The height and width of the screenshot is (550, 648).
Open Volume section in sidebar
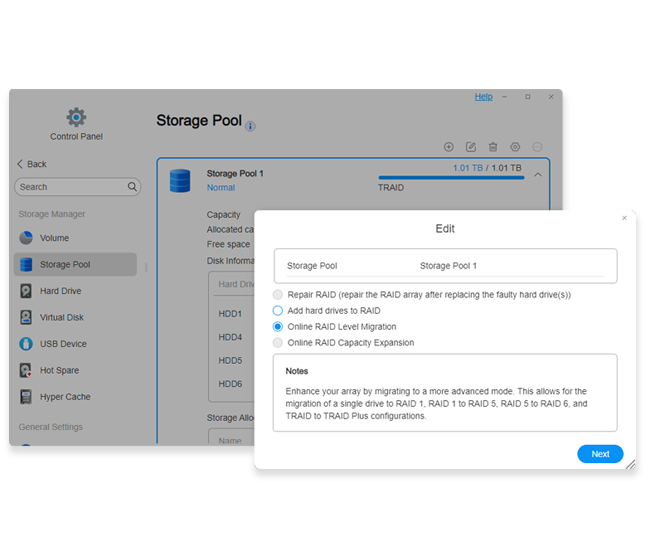click(x=54, y=238)
